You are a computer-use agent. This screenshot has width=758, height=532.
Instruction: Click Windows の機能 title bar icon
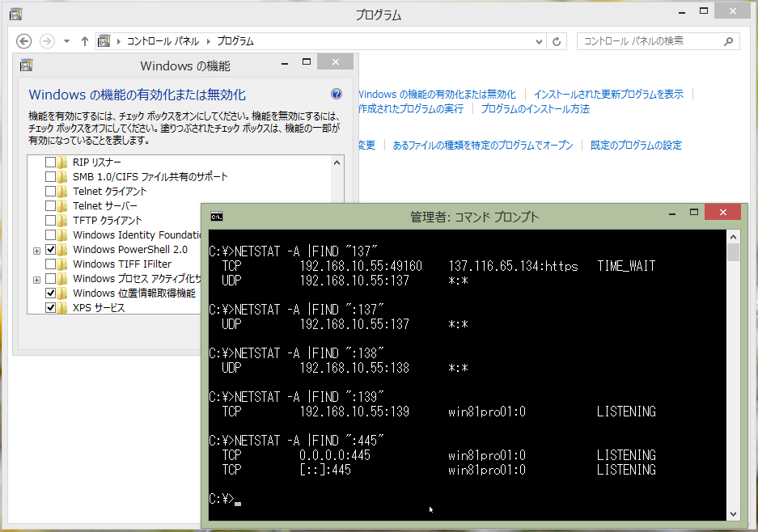click(x=27, y=65)
